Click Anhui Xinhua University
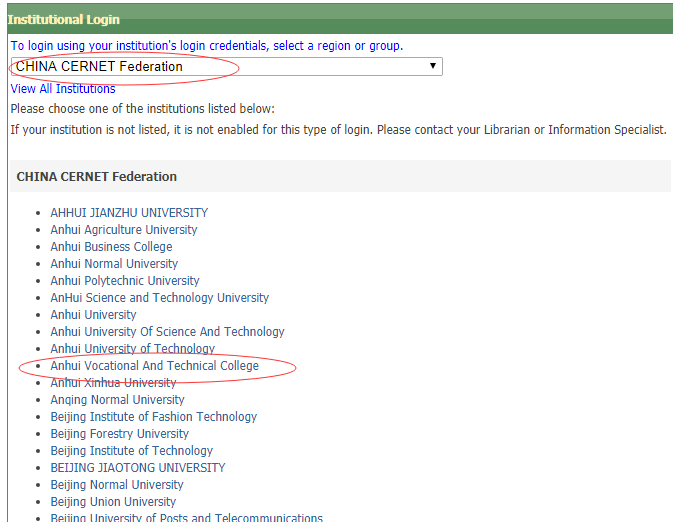Screen dimensions: 673x522 tap(113, 383)
